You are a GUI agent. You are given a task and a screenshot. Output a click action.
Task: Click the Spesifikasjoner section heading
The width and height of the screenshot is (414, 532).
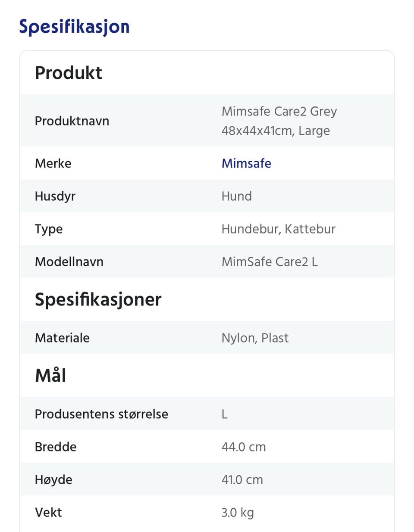pos(98,299)
